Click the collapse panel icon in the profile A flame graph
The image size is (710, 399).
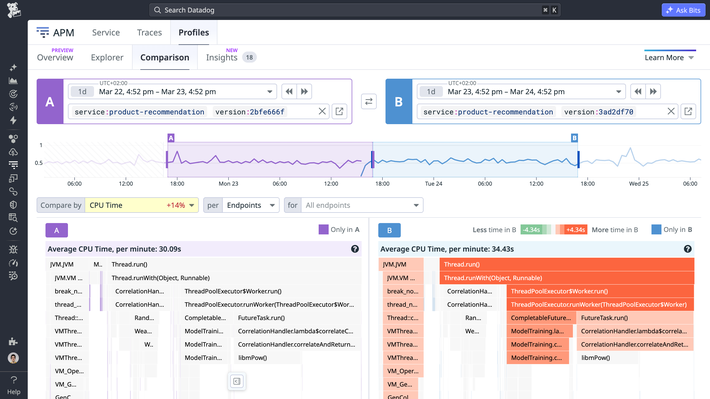236,381
